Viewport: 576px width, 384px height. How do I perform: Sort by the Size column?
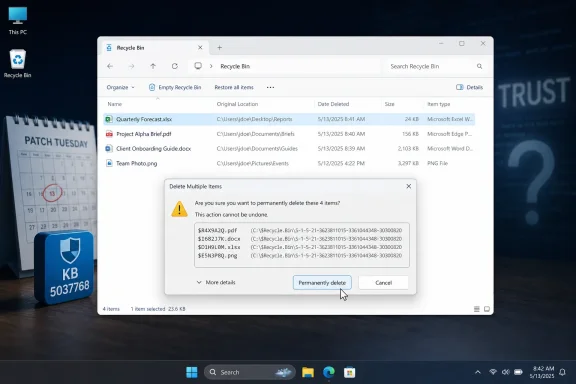click(390, 104)
